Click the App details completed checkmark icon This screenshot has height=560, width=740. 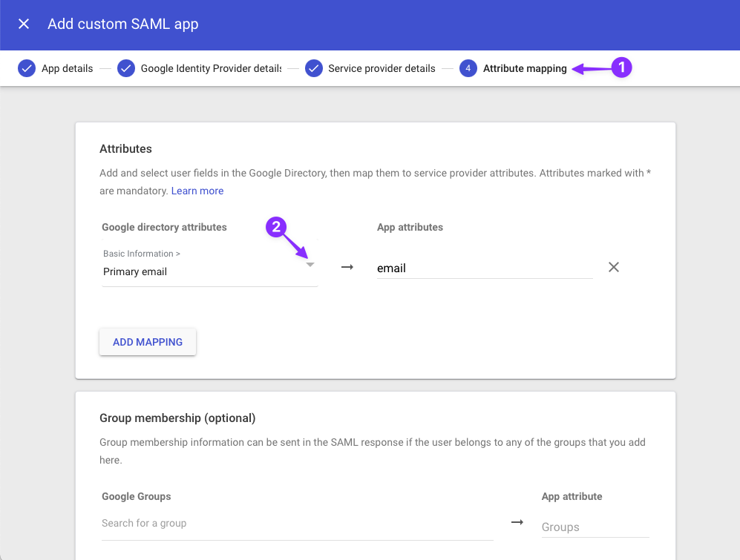(x=27, y=67)
